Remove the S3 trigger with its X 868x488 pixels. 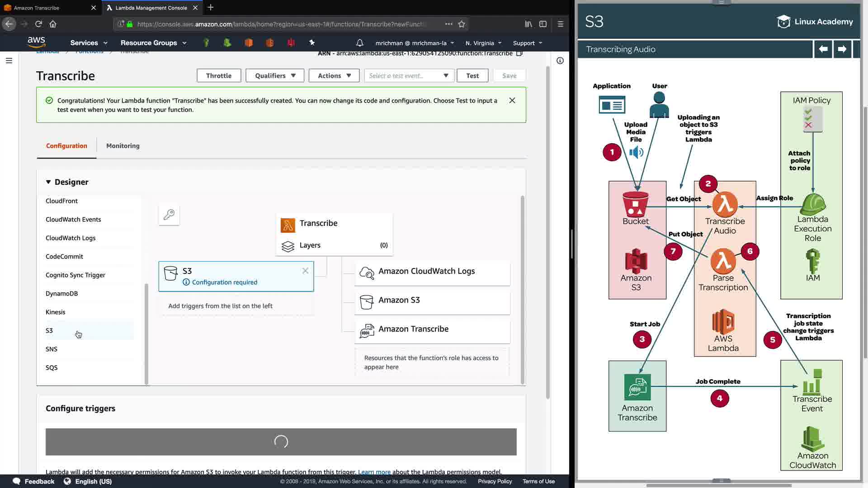[305, 271]
